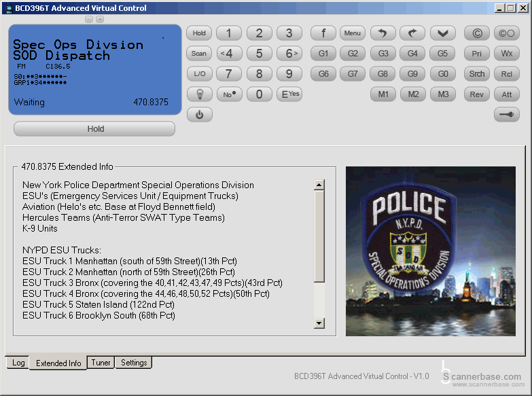Click the M1 macro key
Viewport: 532px width, 396px height.
(383, 94)
